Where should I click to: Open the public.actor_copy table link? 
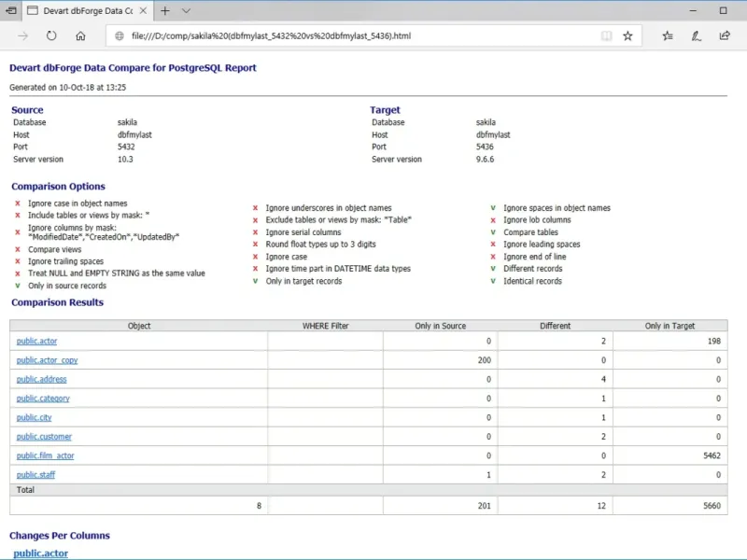pyautogui.click(x=47, y=360)
